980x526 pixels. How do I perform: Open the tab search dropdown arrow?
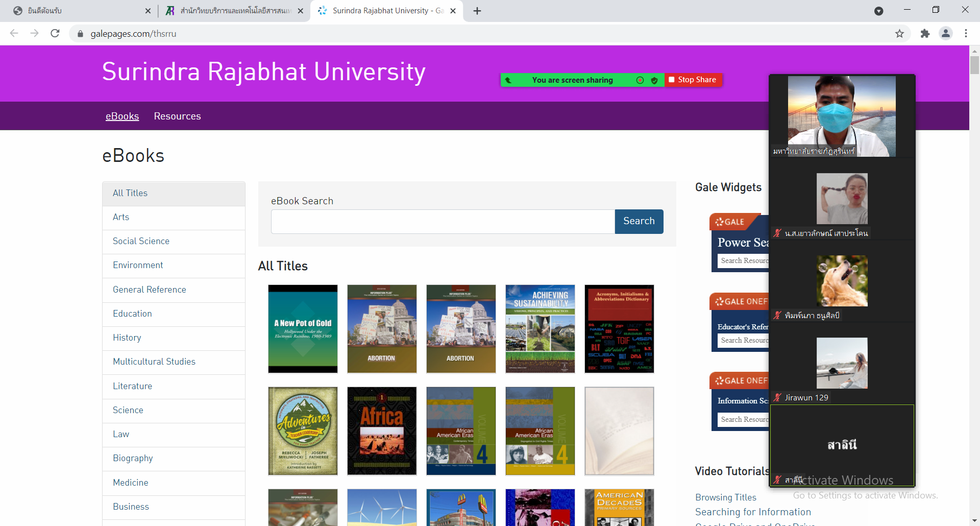click(878, 11)
